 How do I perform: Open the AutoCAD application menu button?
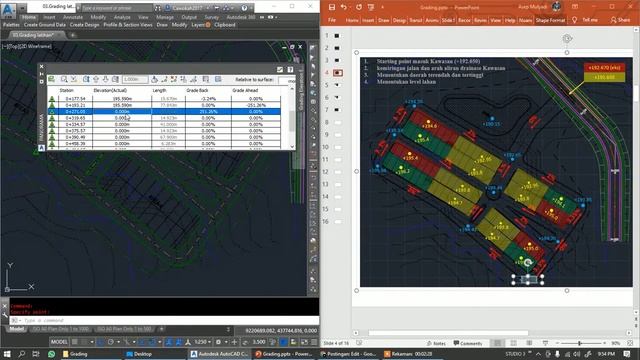8,9
